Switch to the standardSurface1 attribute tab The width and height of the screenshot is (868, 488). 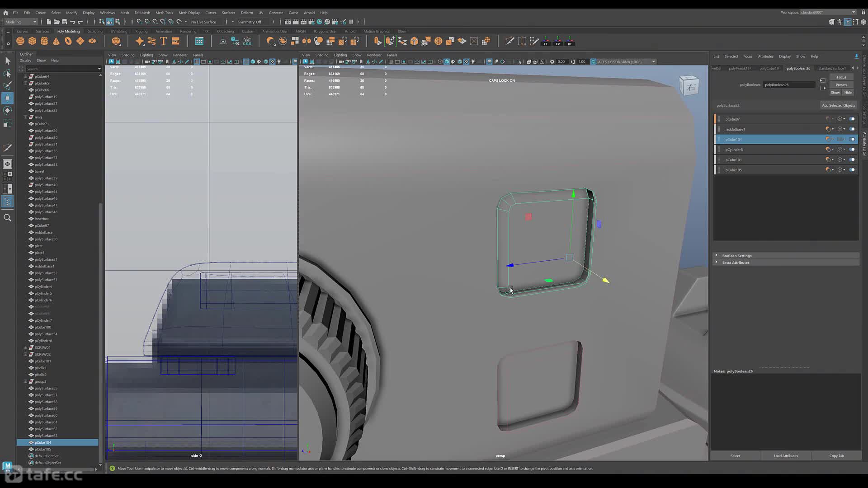[x=832, y=68]
